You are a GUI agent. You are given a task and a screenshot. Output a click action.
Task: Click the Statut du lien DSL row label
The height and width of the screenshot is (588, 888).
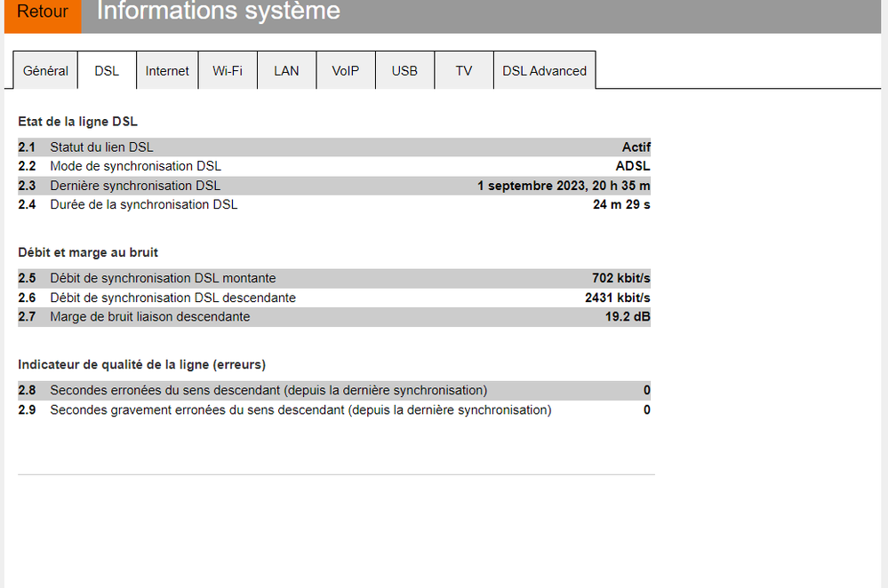(x=108, y=147)
